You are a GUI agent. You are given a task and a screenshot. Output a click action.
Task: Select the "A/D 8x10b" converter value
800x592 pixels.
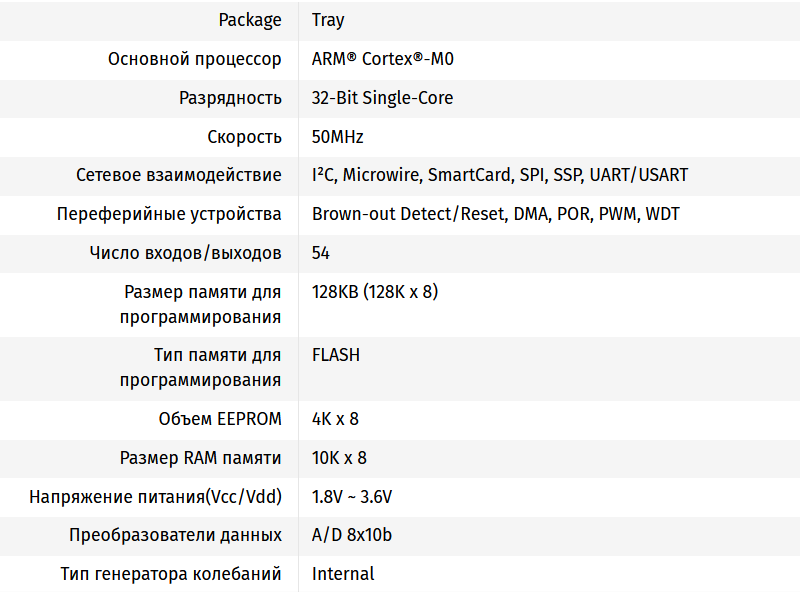coord(352,535)
